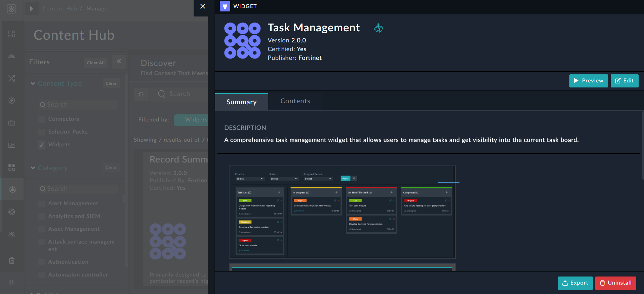
Task: Click the red Uninstall button
Action: tap(615, 283)
